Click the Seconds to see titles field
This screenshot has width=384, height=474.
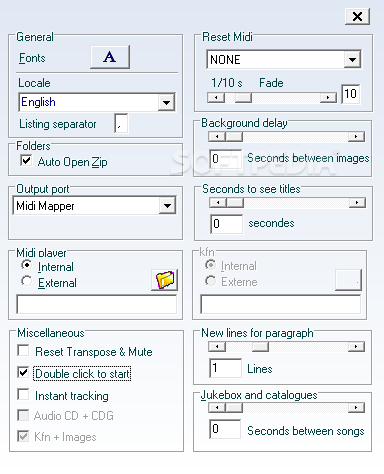[226, 224]
